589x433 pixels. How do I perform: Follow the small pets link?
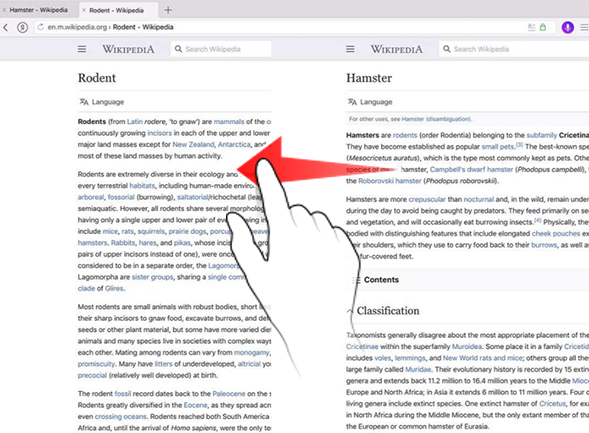point(498,146)
